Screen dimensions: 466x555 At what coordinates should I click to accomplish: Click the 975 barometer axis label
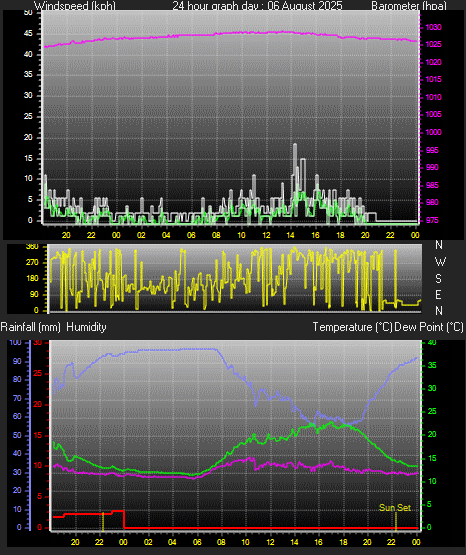(432, 220)
